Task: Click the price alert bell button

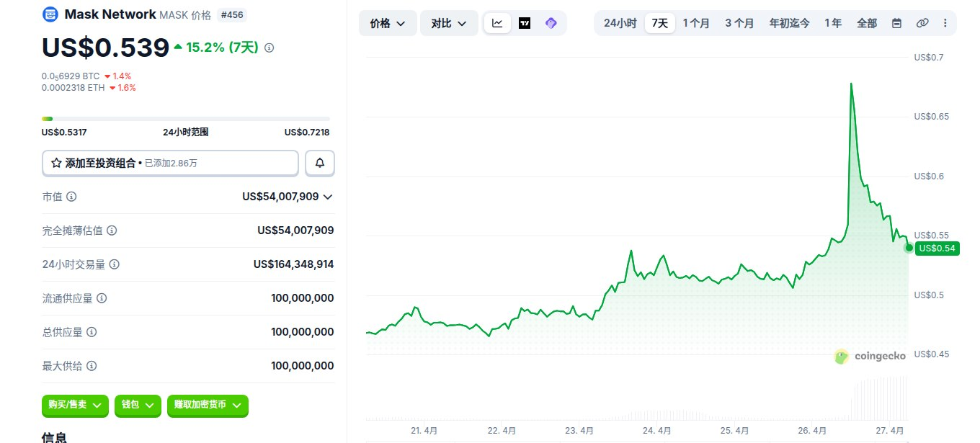Action: [320, 164]
